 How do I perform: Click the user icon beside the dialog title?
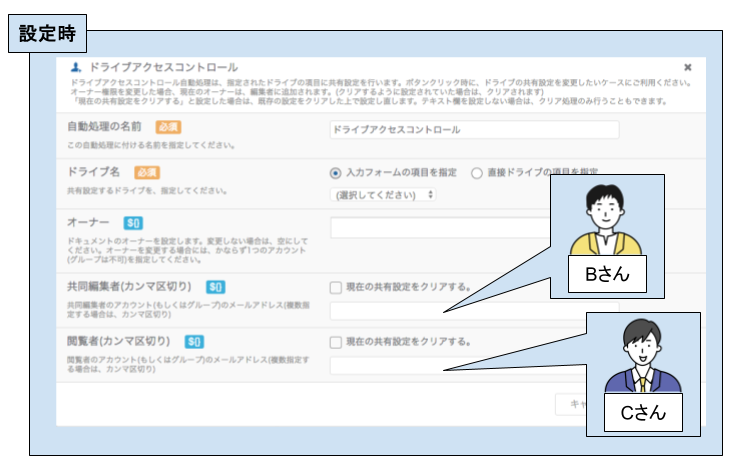coord(76,67)
